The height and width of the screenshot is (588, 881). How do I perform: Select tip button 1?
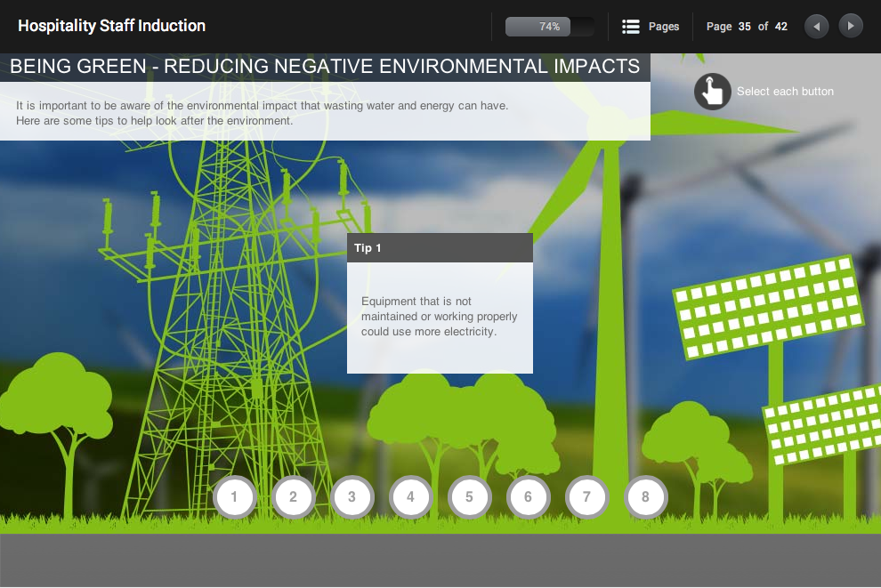[x=234, y=497]
